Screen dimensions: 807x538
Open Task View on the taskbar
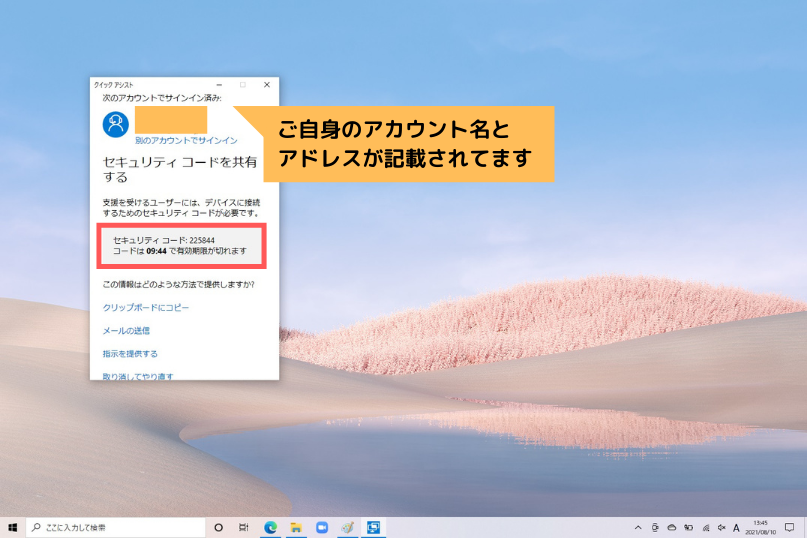(x=244, y=527)
